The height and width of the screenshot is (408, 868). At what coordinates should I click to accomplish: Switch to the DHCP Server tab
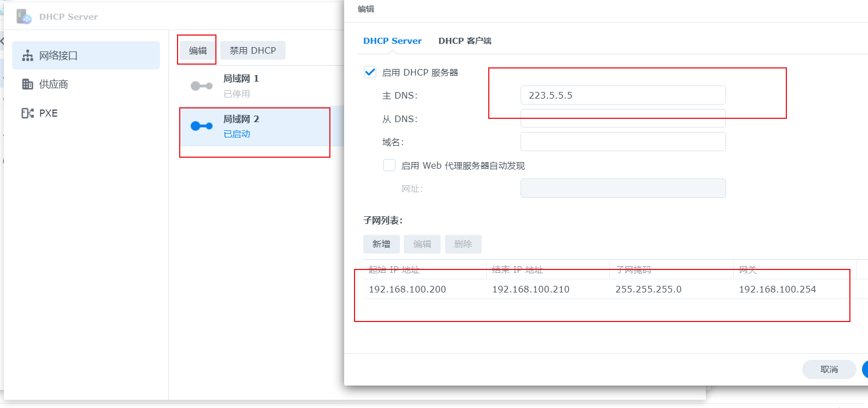coord(392,41)
